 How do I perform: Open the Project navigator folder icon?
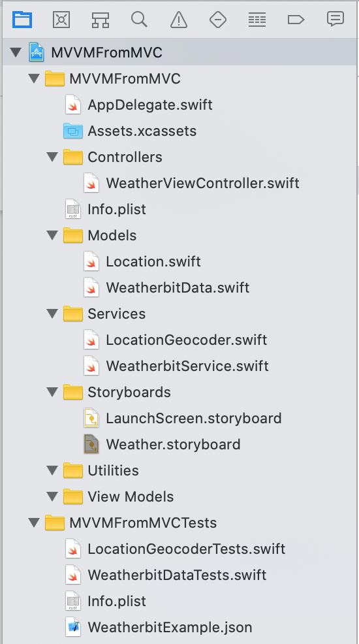[x=22, y=20]
